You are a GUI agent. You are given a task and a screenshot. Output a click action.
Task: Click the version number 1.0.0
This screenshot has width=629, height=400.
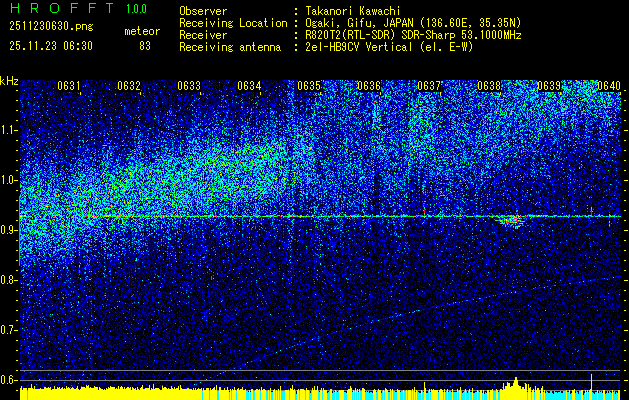click(x=136, y=9)
